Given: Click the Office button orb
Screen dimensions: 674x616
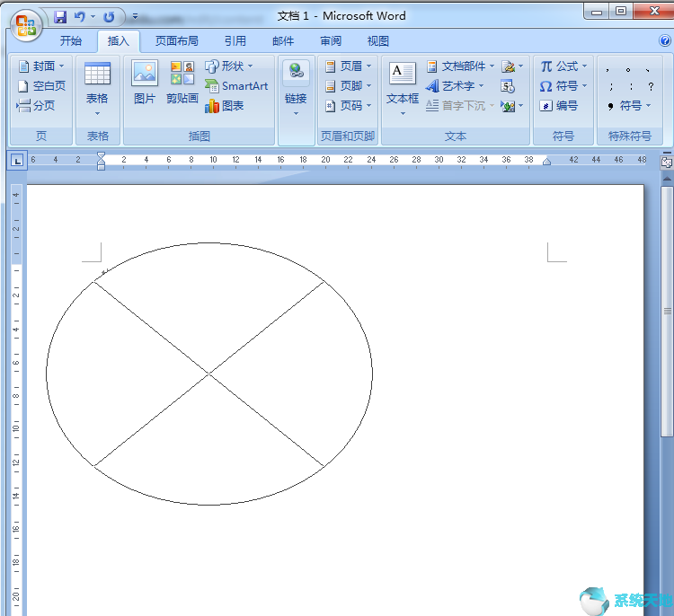Looking at the screenshot, I should tap(27, 25).
